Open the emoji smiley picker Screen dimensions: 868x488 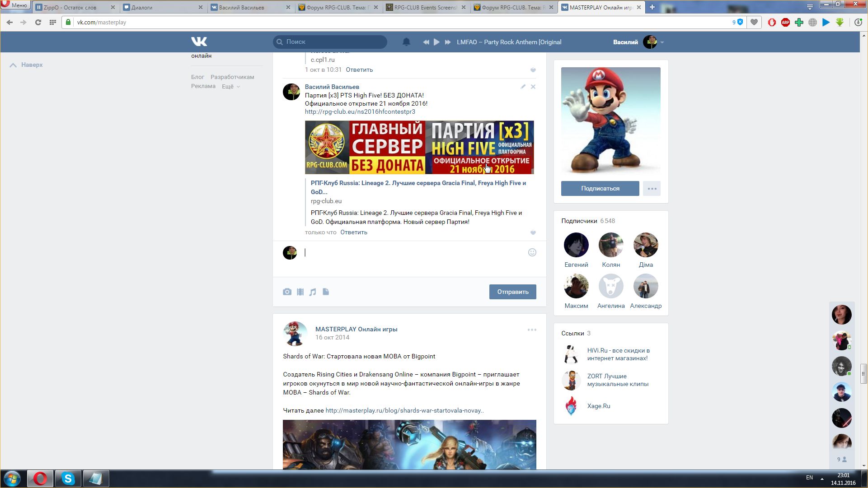pyautogui.click(x=532, y=252)
